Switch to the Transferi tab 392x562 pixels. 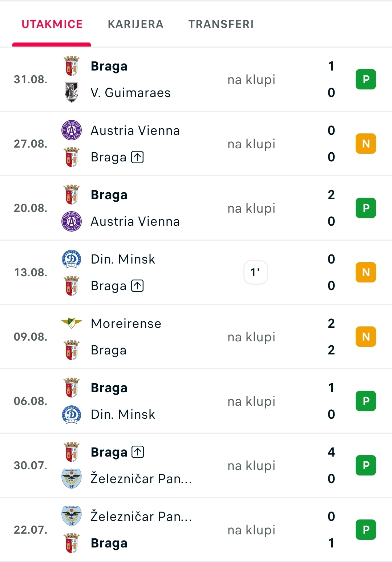(221, 24)
